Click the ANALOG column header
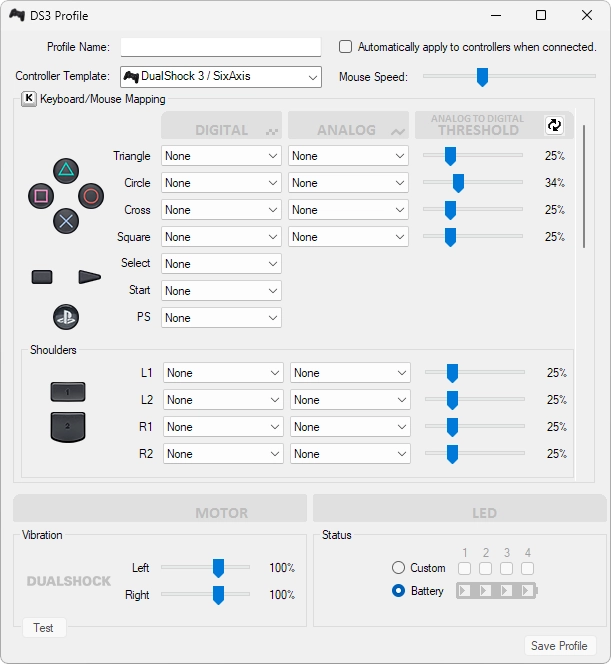 pos(348,125)
